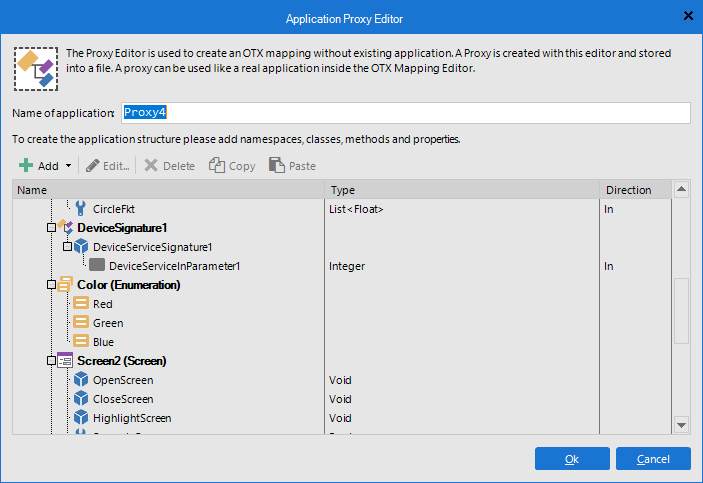
Task: Click the Green enum value icon
Action: click(x=81, y=322)
